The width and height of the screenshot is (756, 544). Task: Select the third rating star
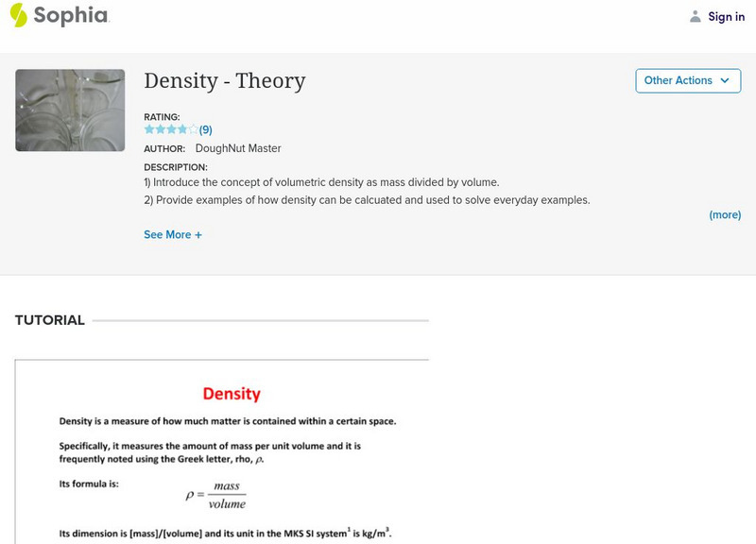171,129
